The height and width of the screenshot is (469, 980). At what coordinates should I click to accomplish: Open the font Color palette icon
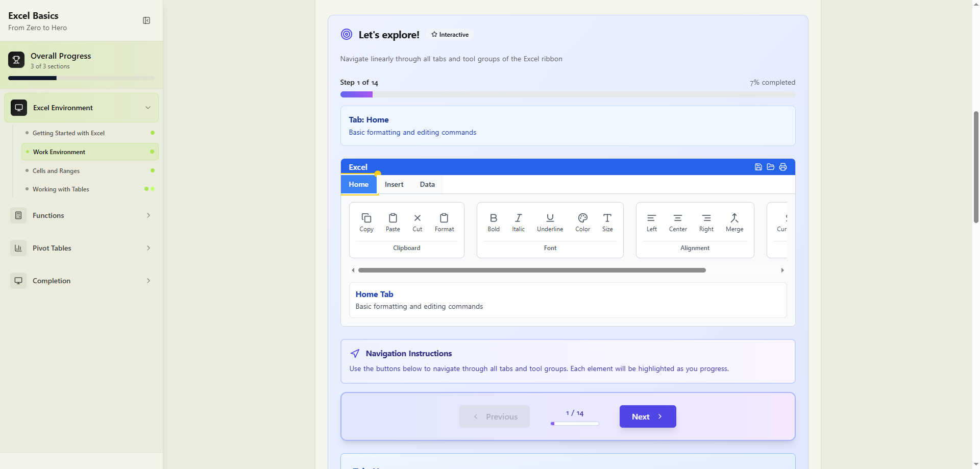pyautogui.click(x=582, y=218)
